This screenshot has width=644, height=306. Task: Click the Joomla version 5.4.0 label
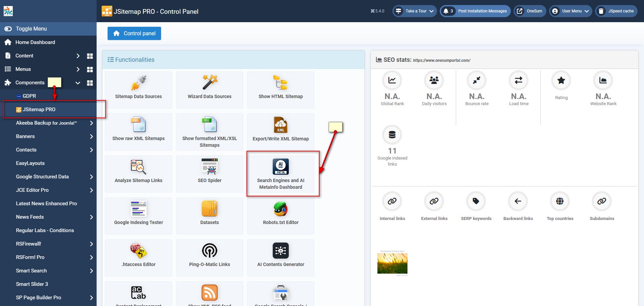377,11
